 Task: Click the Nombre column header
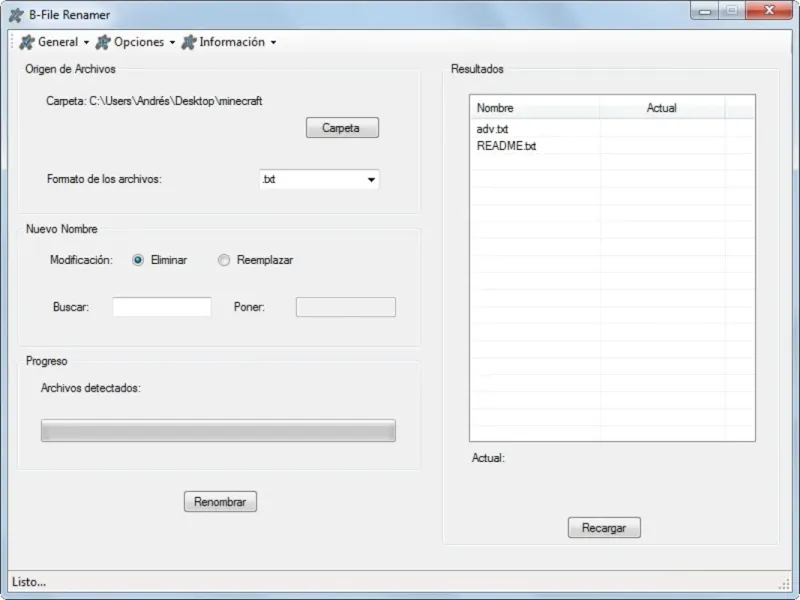[x=535, y=108]
